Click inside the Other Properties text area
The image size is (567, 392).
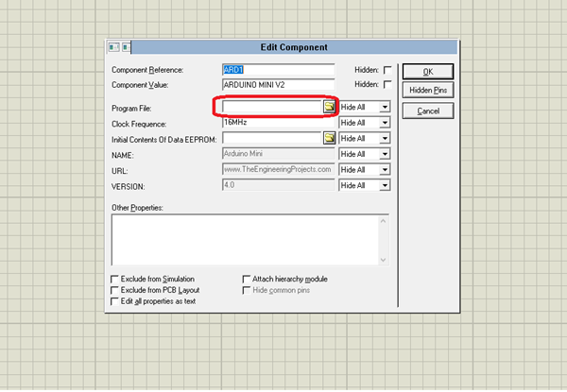pos(244,239)
